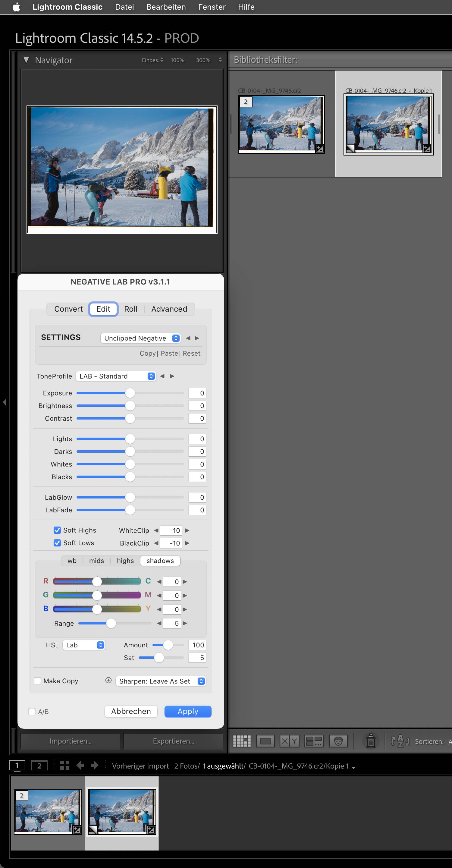Decrease BlackClip with left arrow
The width and height of the screenshot is (452, 868).
tap(156, 543)
